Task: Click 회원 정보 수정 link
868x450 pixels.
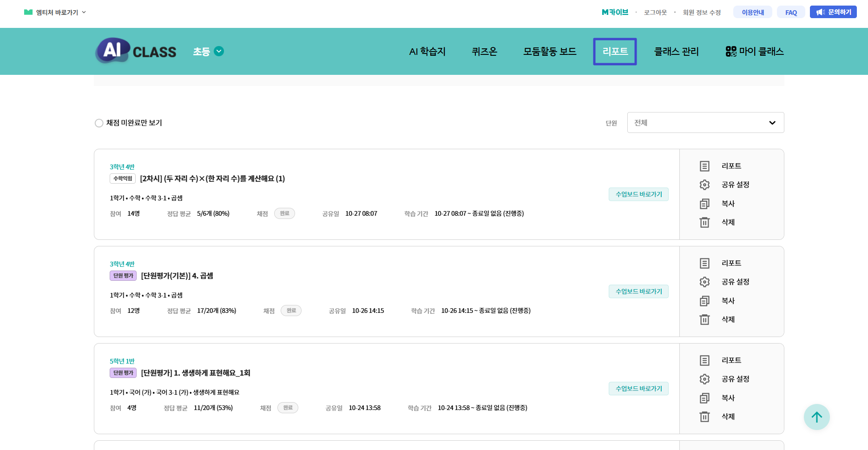Action: point(701,13)
